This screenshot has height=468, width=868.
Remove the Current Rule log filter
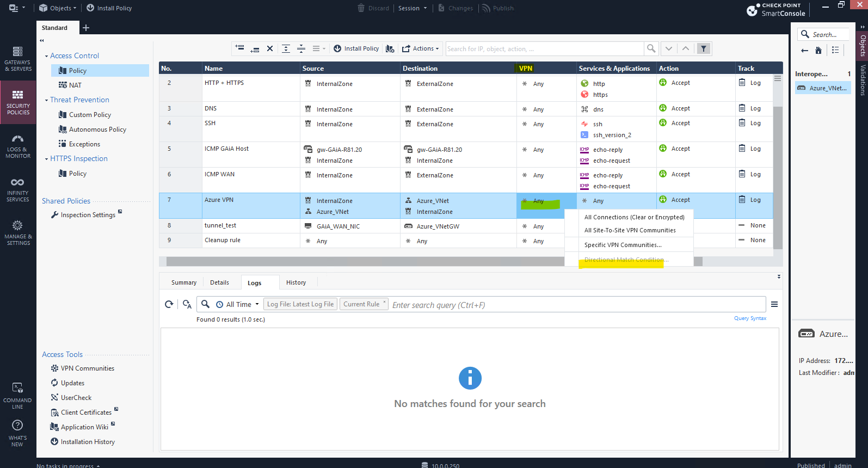click(x=384, y=301)
